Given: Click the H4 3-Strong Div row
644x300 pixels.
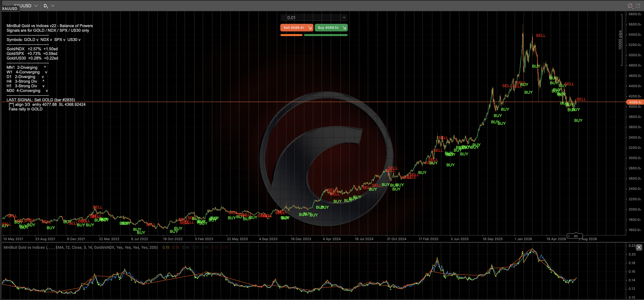Looking at the screenshot, I should 25,81.
